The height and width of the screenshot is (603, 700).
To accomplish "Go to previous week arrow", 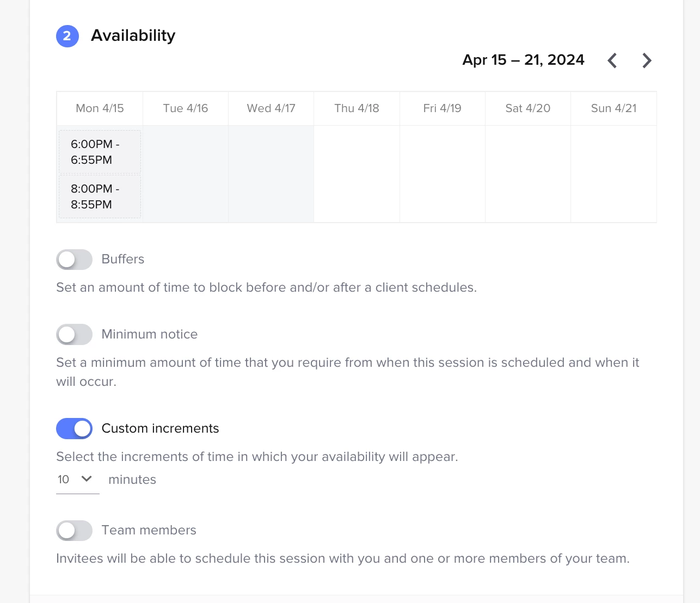I will pos(612,60).
